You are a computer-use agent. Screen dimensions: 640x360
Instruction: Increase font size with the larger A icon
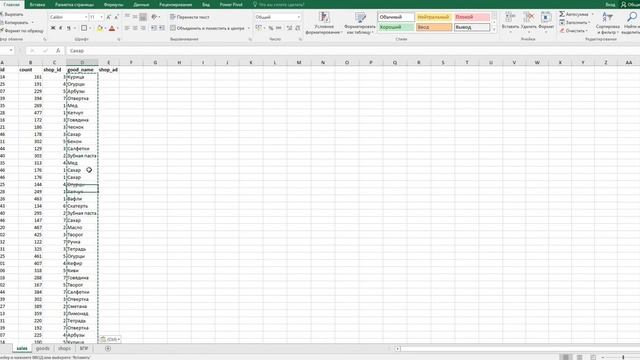(x=109, y=17)
